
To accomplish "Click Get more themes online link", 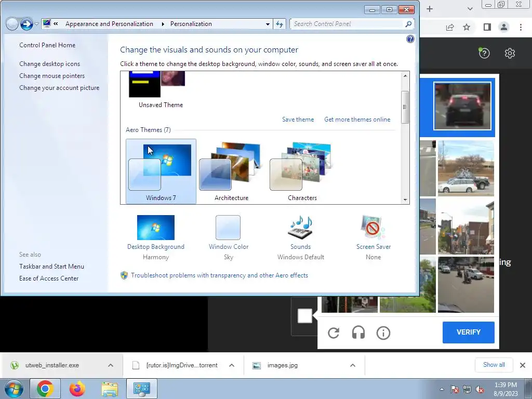I will pyautogui.click(x=357, y=119).
